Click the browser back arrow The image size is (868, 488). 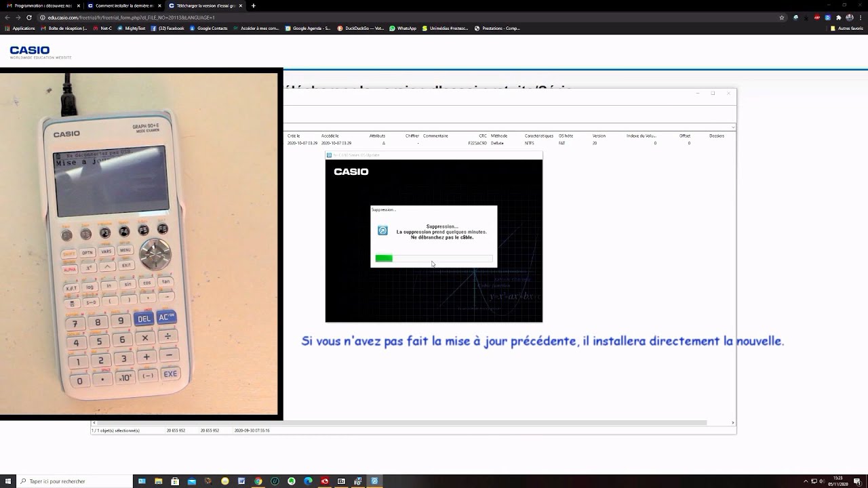pyautogui.click(x=7, y=17)
